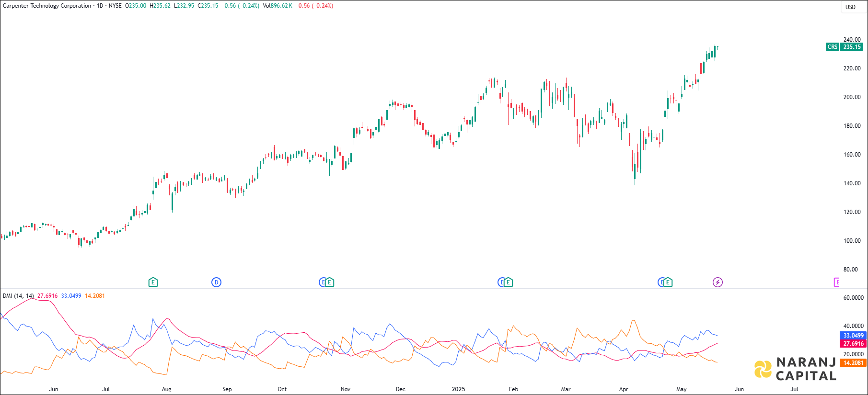This screenshot has height=395, width=868.
Task: Select the high value H235.62 in header
Action: coord(160,6)
